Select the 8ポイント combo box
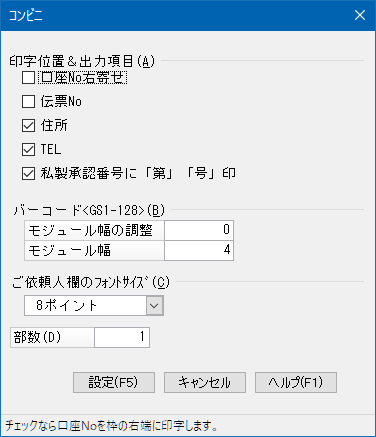Image resolution: width=376 pixels, height=437 pixels. pos(94,305)
